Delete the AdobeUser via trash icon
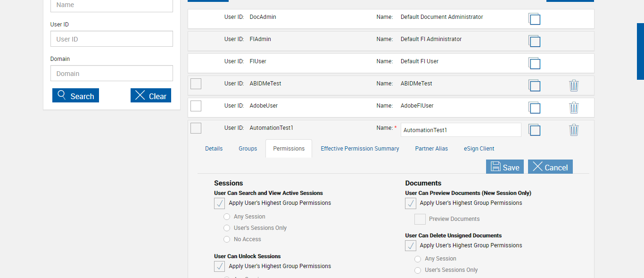The image size is (644, 278). 574,108
